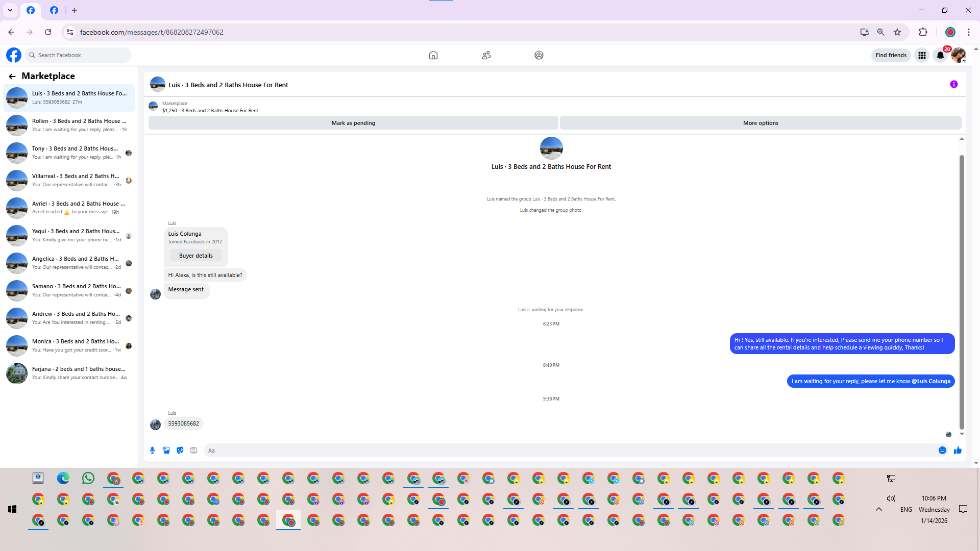Expand the More options button
Viewport: 980px width, 551px height.
pos(760,123)
